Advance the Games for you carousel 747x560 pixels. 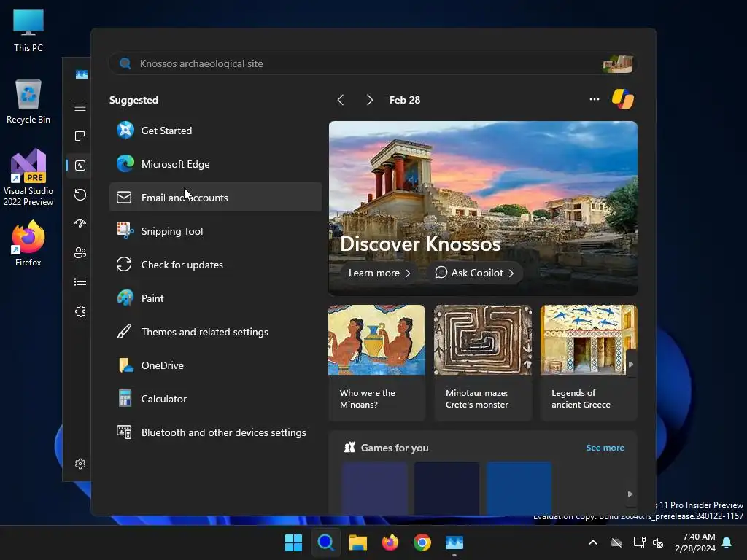(x=630, y=494)
